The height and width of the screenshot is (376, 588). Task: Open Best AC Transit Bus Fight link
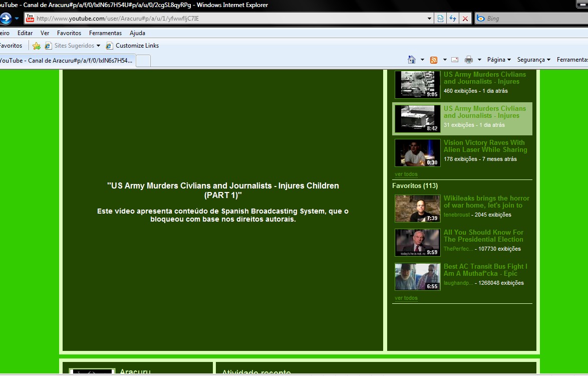[x=485, y=270]
